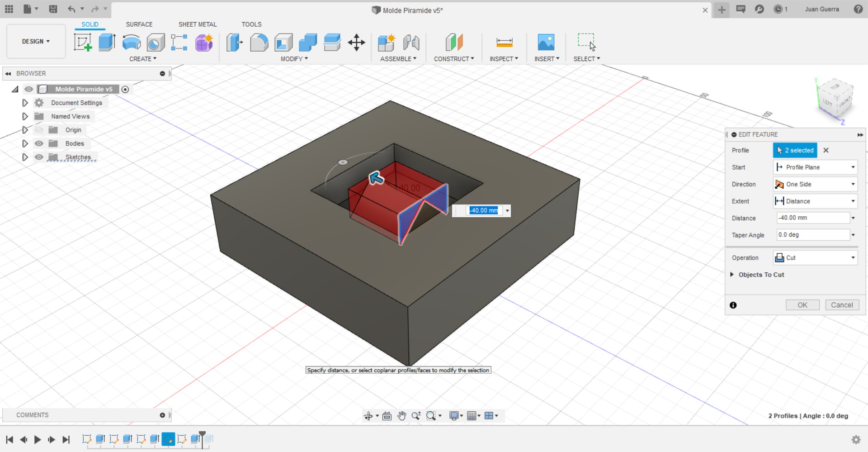The height and width of the screenshot is (452, 868).
Task: Confirm the feature edit with OK
Action: (x=802, y=305)
